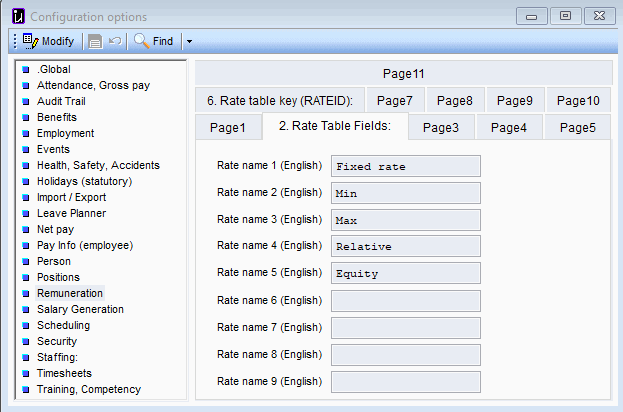Switch to the Page1 tab

click(227, 127)
